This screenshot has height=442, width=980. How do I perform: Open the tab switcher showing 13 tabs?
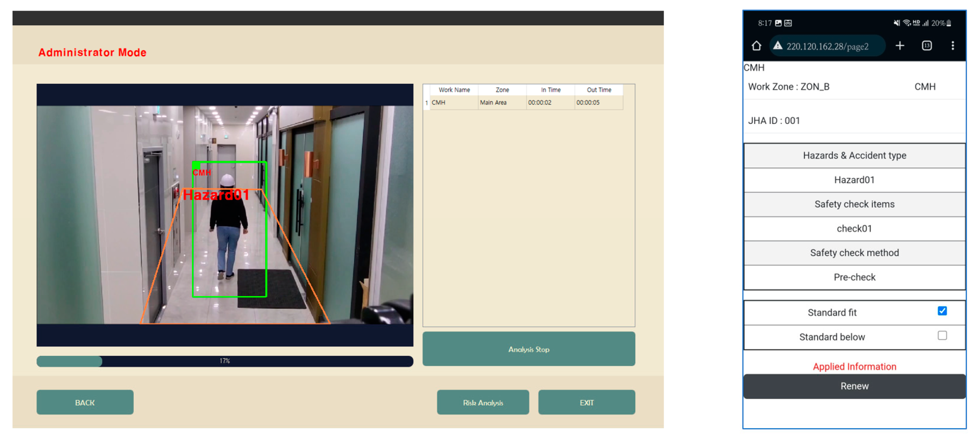(926, 46)
